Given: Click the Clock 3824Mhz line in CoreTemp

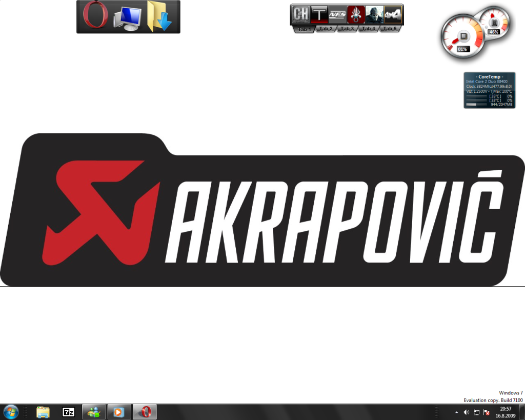Looking at the screenshot, I should 489,87.
